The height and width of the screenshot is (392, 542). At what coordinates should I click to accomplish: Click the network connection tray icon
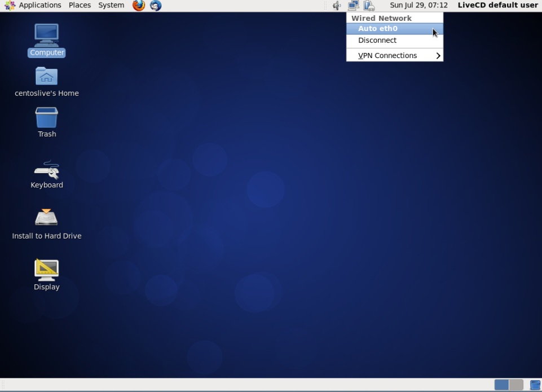353,5
